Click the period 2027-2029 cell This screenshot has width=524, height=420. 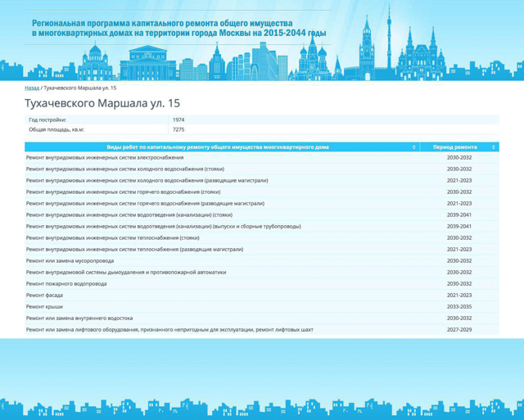(x=458, y=329)
